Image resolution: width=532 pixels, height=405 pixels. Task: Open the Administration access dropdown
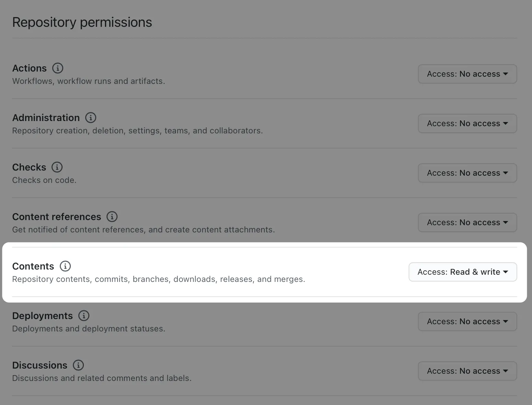pyautogui.click(x=467, y=123)
